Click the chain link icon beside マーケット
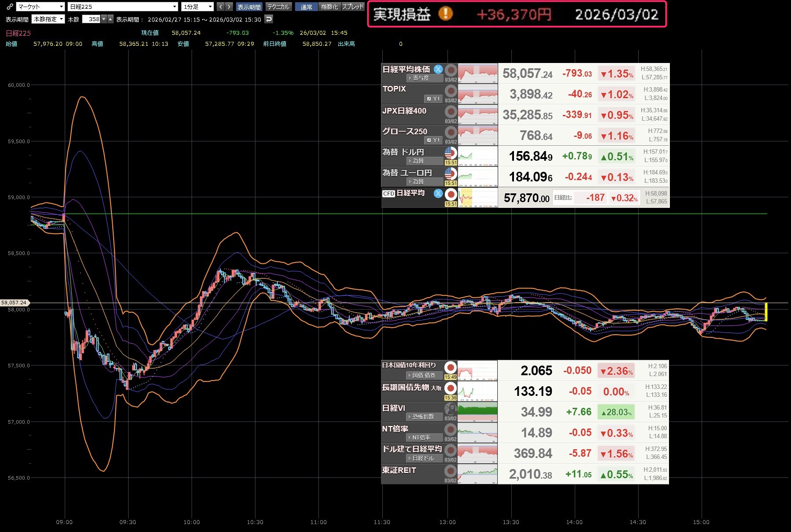 point(10,7)
